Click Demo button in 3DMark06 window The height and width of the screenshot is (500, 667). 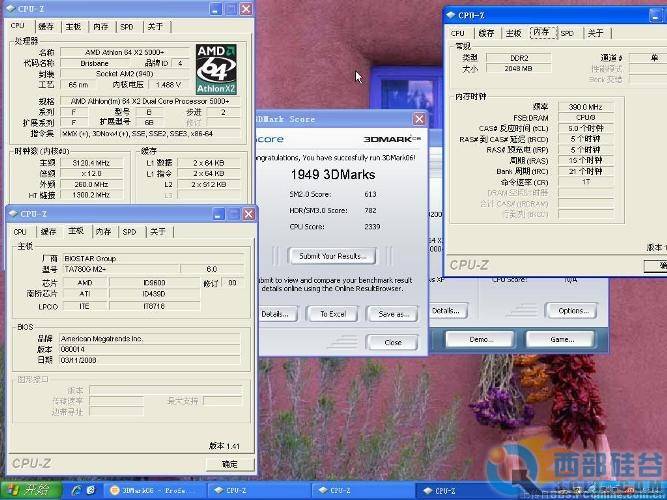pyautogui.click(x=480, y=339)
